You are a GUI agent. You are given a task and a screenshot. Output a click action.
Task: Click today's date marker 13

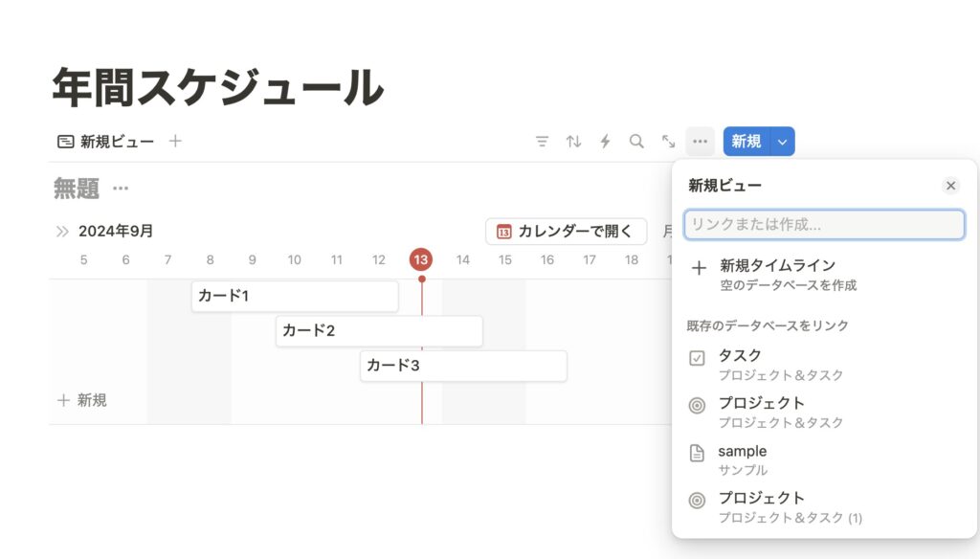[421, 259]
